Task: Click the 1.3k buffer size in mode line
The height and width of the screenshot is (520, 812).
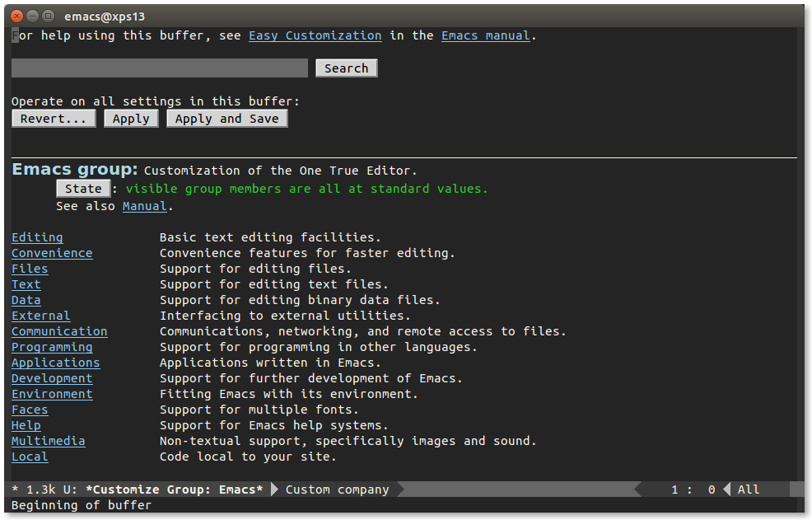Action: (x=41, y=490)
